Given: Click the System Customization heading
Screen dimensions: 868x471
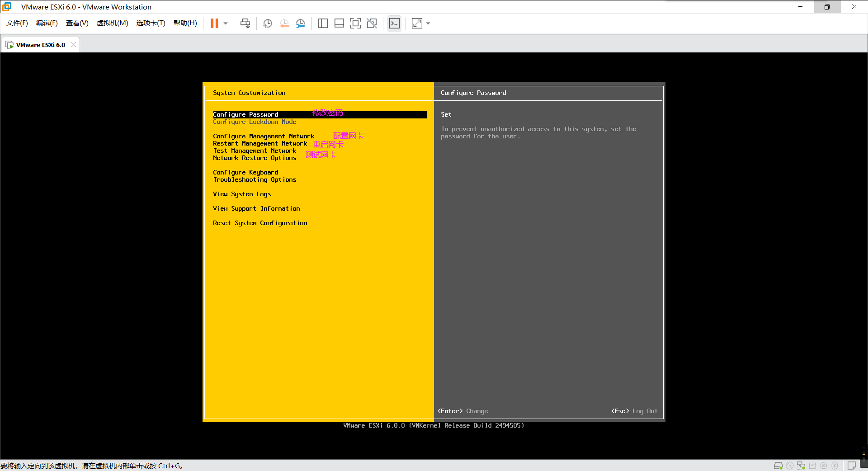Looking at the screenshot, I should click(x=249, y=93).
